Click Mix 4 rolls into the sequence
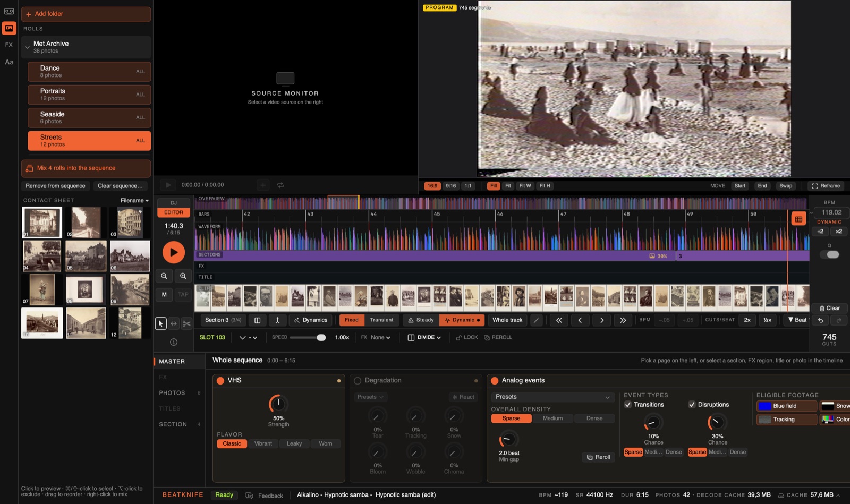This screenshot has width=850, height=504. pos(86,168)
